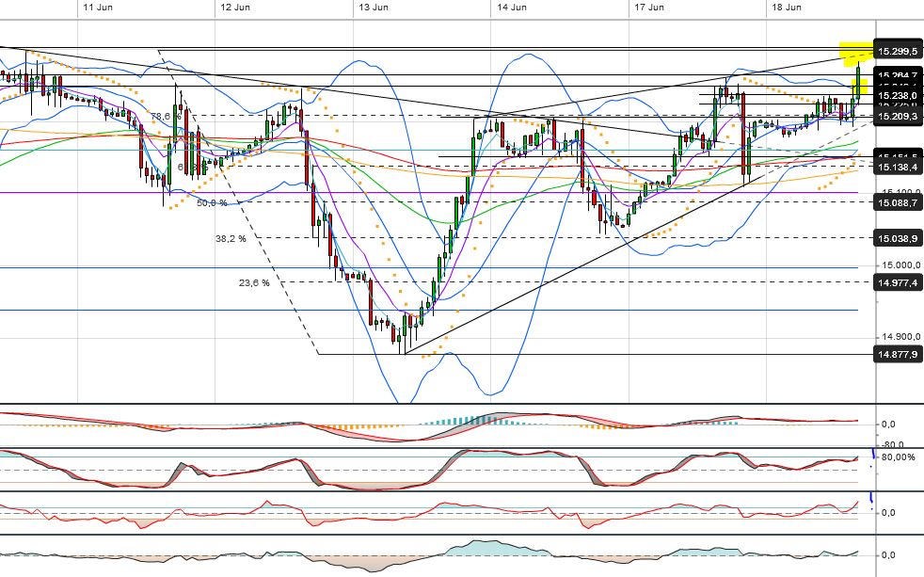Click the 14.877,9 price label
924x577 pixels.
tap(898, 354)
